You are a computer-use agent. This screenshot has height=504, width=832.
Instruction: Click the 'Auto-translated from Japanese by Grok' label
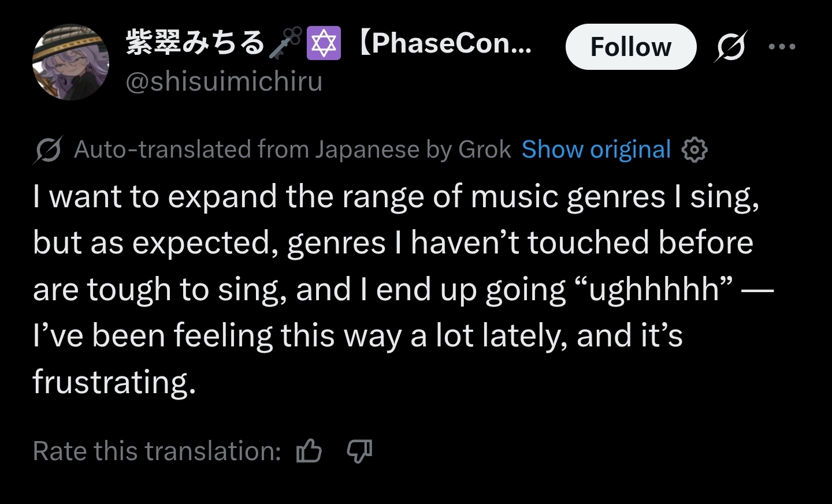(292, 150)
